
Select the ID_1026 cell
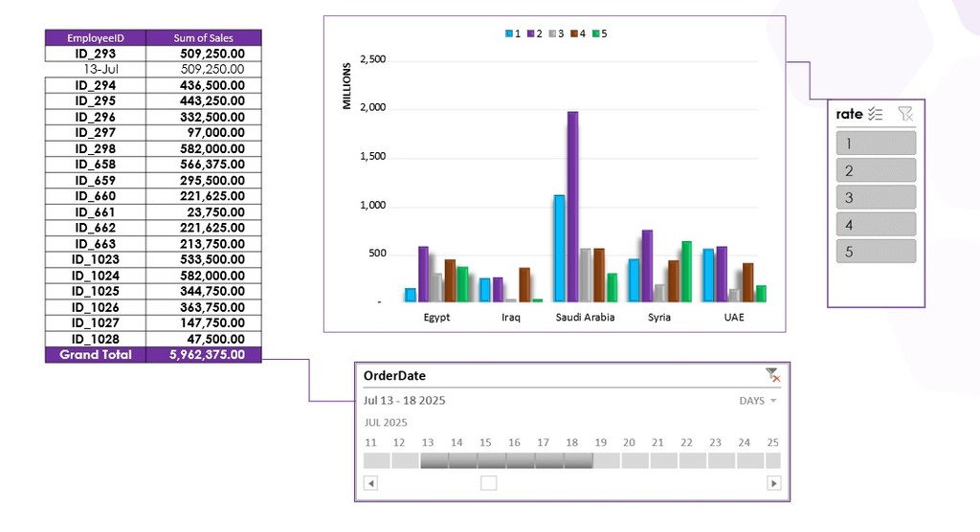96,307
